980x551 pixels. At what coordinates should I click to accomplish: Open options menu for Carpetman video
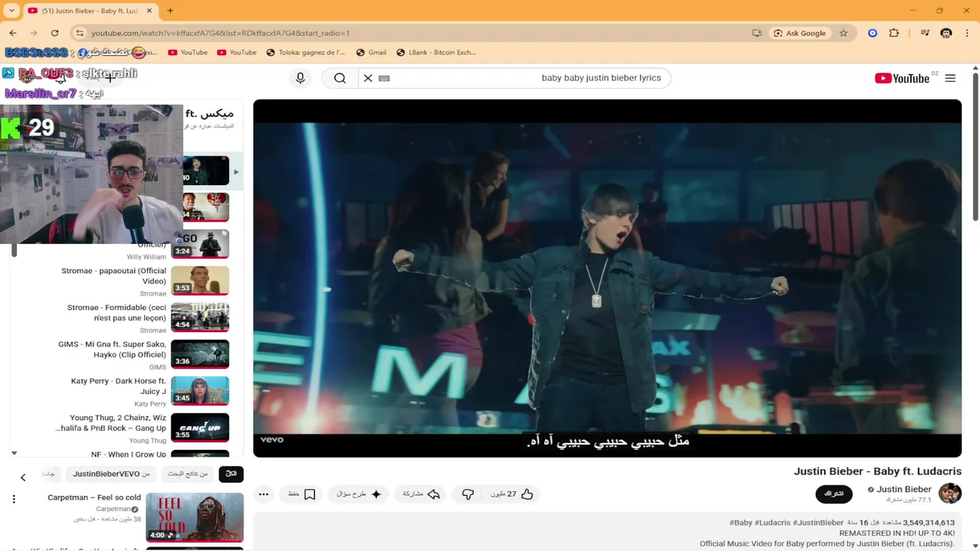(x=14, y=499)
